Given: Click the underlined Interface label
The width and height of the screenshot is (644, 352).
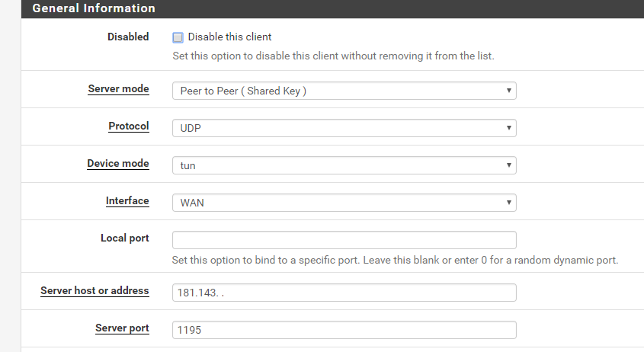Looking at the screenshot, I should [127, 200].
